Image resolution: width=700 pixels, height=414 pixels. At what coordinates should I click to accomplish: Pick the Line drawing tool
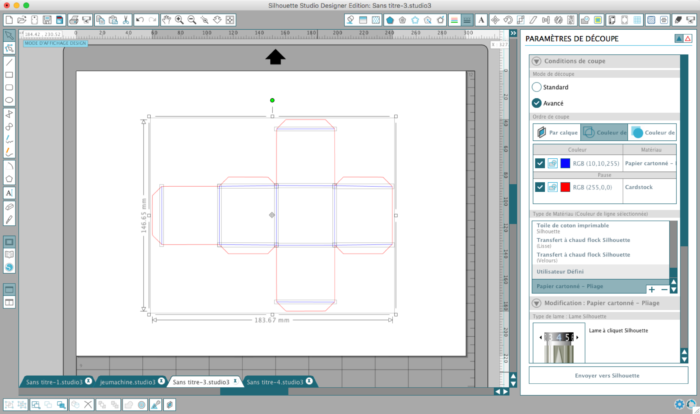pyautogui.click(x=9, y=63)
